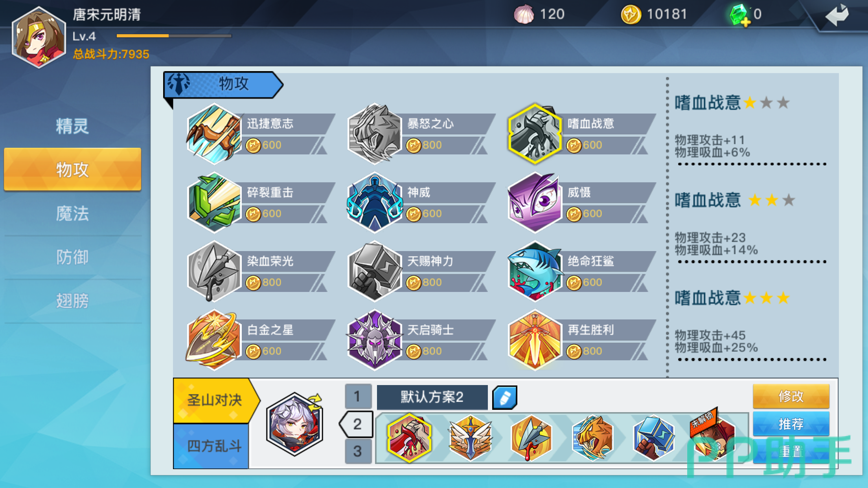
Task: Open the 精灵 category tab
Action: (x=72, y=126)
